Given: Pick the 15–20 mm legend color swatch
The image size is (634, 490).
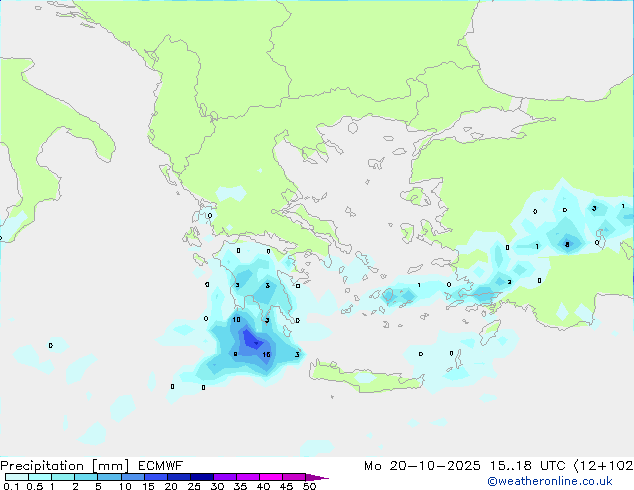Looking at the screenshot, I should tap(155, 477).
